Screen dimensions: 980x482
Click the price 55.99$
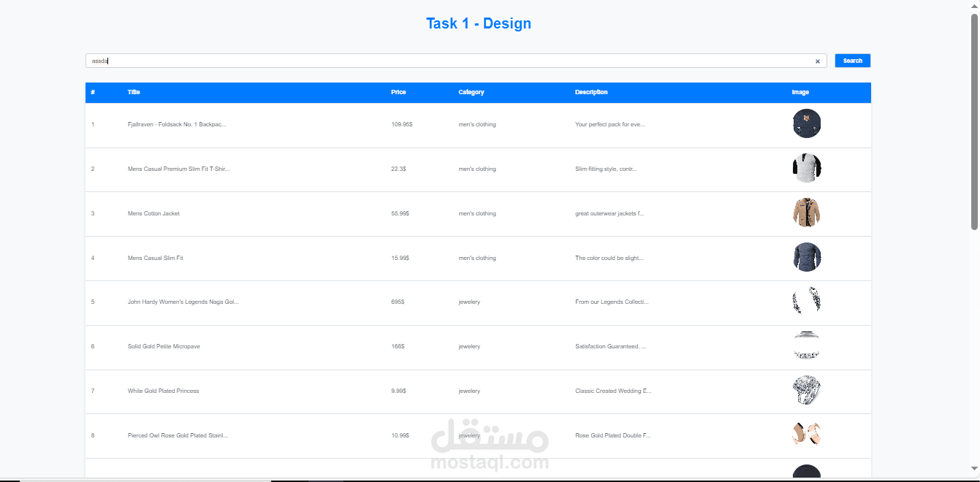coord(400,213)
